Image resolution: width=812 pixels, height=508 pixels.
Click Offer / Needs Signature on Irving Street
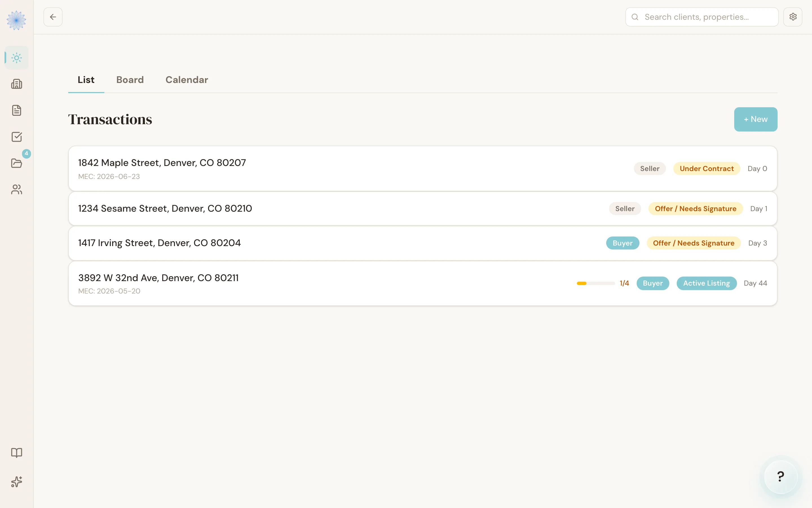694,243
